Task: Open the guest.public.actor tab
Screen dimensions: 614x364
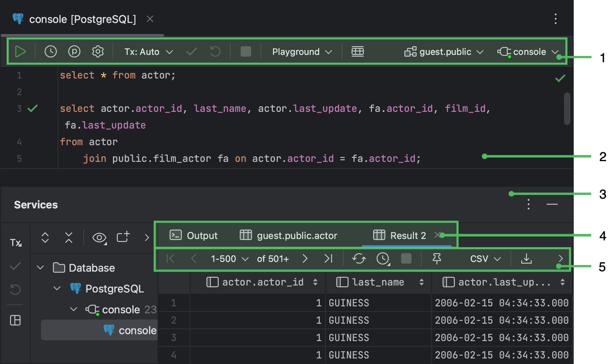Action: point(297,235)
